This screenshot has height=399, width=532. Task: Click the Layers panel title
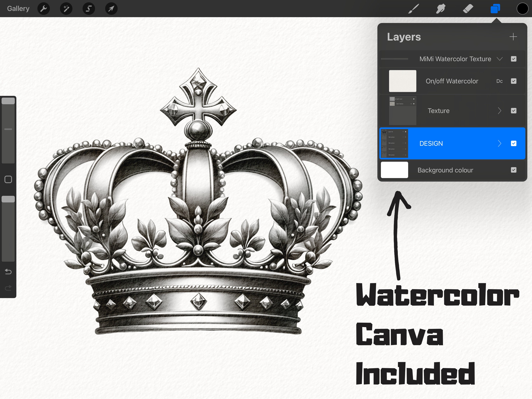pos(404,37)
